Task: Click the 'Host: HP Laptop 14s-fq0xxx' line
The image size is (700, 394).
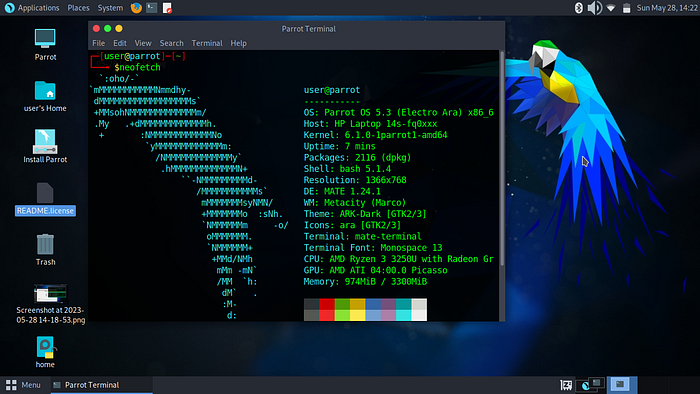Action: [x=371, y=124]
